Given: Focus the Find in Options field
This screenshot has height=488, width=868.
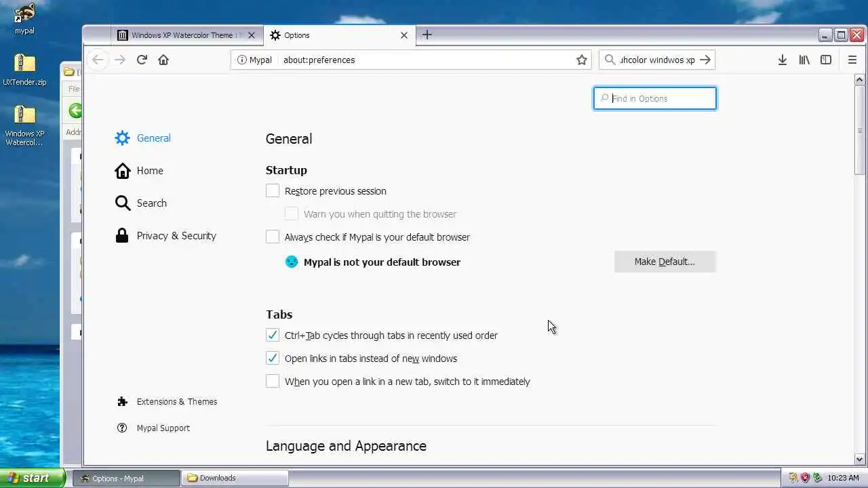Looking at the screenshot, I should pyautogui.click(x=655, y=98).
